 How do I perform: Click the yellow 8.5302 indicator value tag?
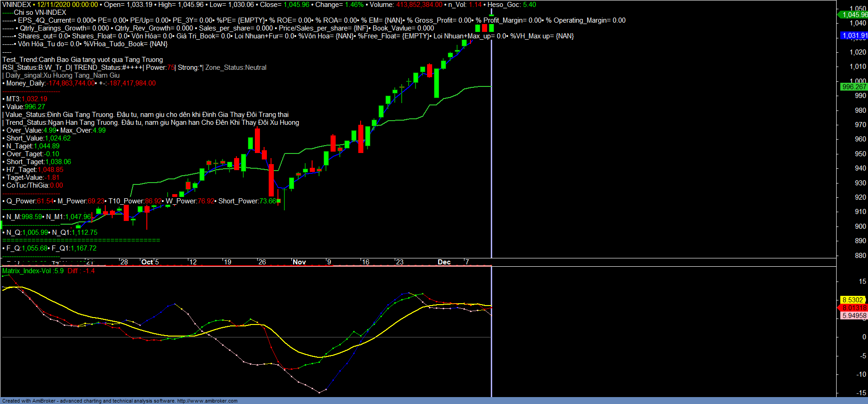pos(852,300)
